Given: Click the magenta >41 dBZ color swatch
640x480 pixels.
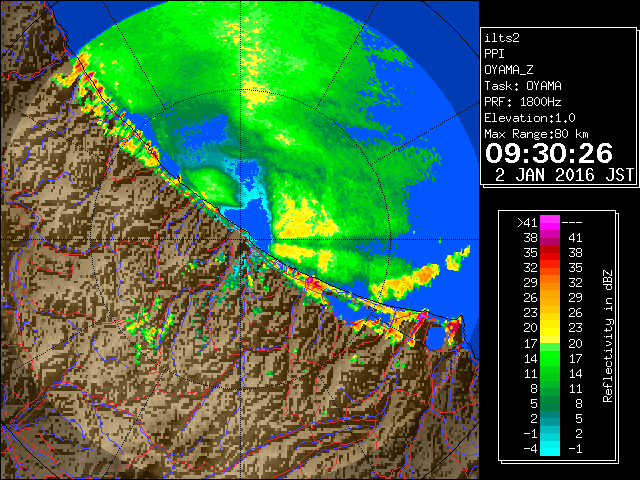Looking at the screenshot, I should point(550,223).
